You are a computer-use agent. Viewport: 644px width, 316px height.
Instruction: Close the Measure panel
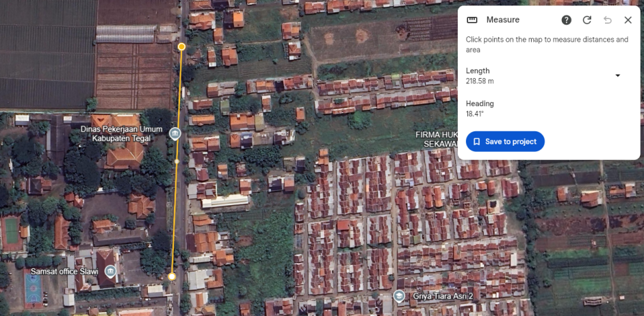click(628, 20)
